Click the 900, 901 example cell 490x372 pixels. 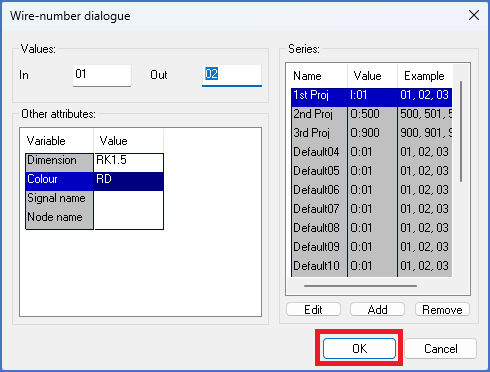[x=425, y=136]
